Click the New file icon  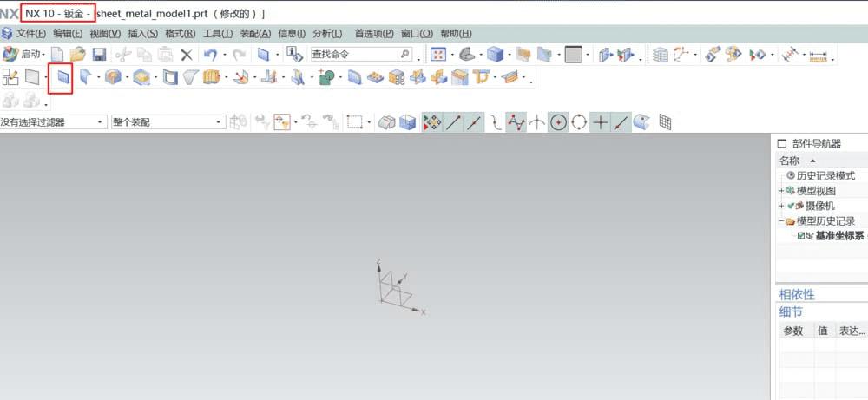pos(57,54)
